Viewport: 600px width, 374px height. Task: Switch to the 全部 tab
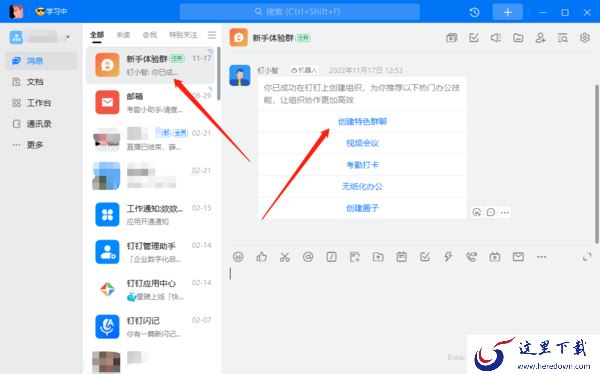click(x=97, y=35)
